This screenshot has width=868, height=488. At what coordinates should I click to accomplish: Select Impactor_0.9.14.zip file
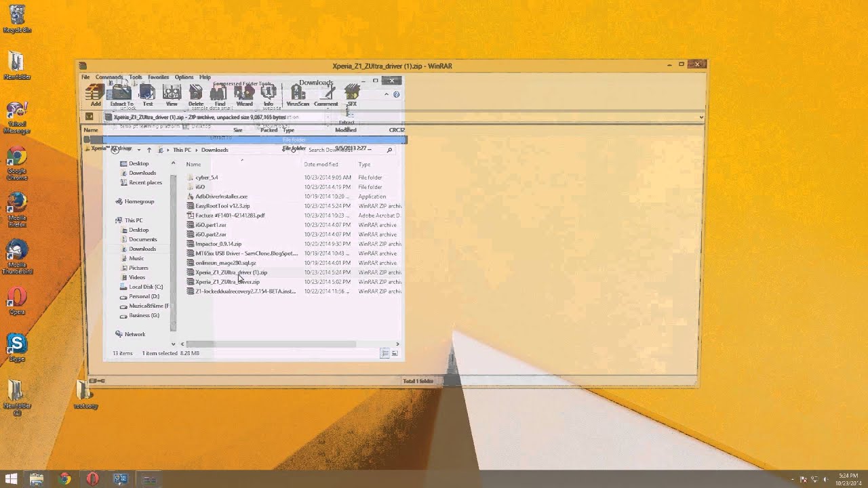218,244
